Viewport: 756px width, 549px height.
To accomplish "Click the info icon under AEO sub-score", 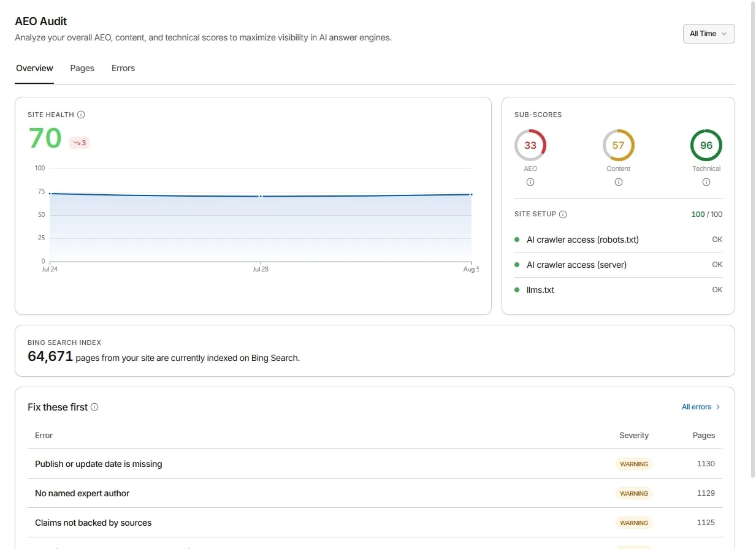I will click(x=530, y=182).
